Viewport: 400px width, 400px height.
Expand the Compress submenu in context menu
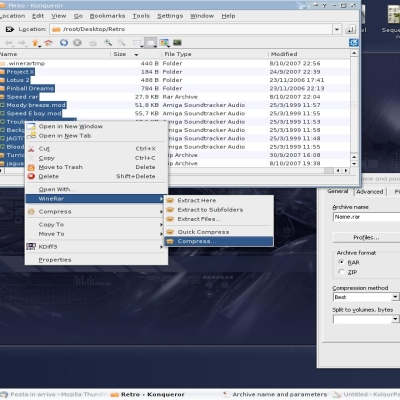(x=96, y=212)
